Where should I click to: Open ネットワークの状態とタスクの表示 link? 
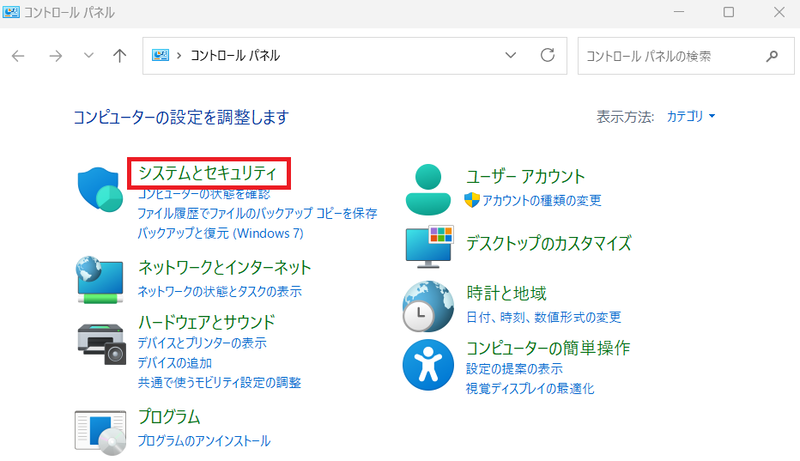coord(219,291)
